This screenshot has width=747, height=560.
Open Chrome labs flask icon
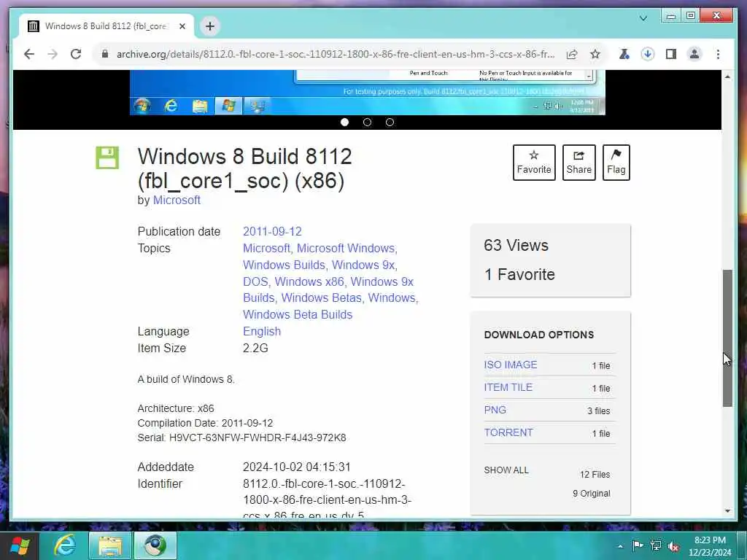pyautogui.click(x=624, y=54)
